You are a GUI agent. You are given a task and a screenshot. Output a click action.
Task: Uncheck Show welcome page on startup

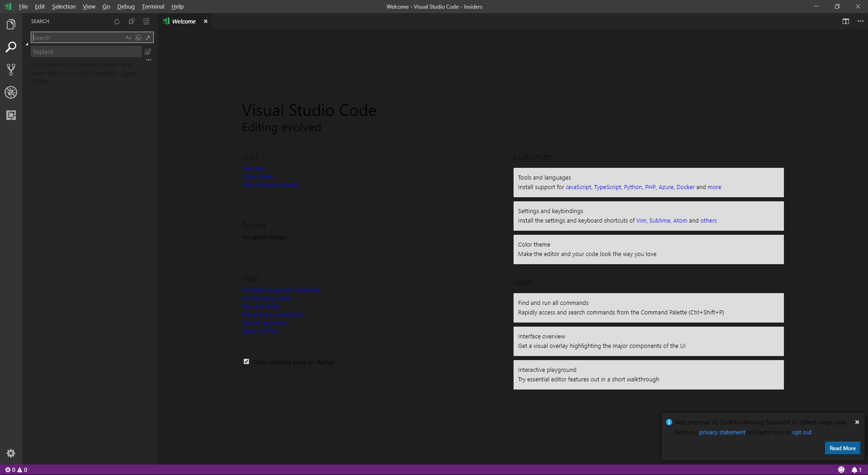pos(246,361)
